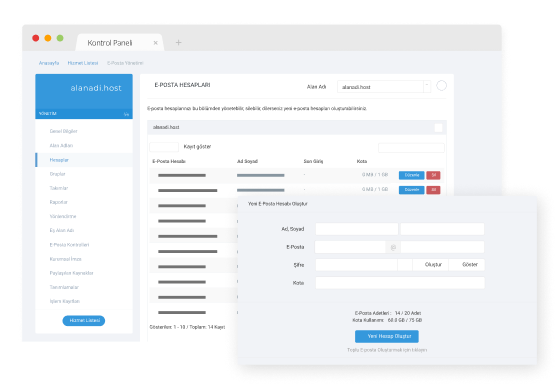558x387 pixels.
Task: Click Düzenle on the first account row
Action: tap(411, 175)
